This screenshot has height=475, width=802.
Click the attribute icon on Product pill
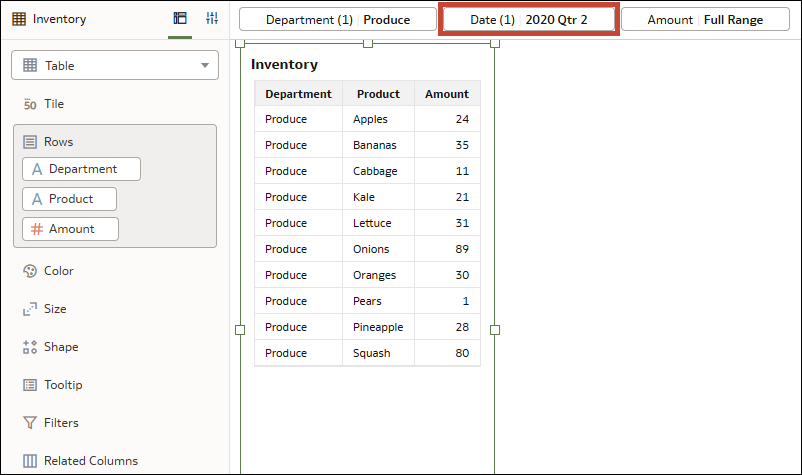(37, 199)
